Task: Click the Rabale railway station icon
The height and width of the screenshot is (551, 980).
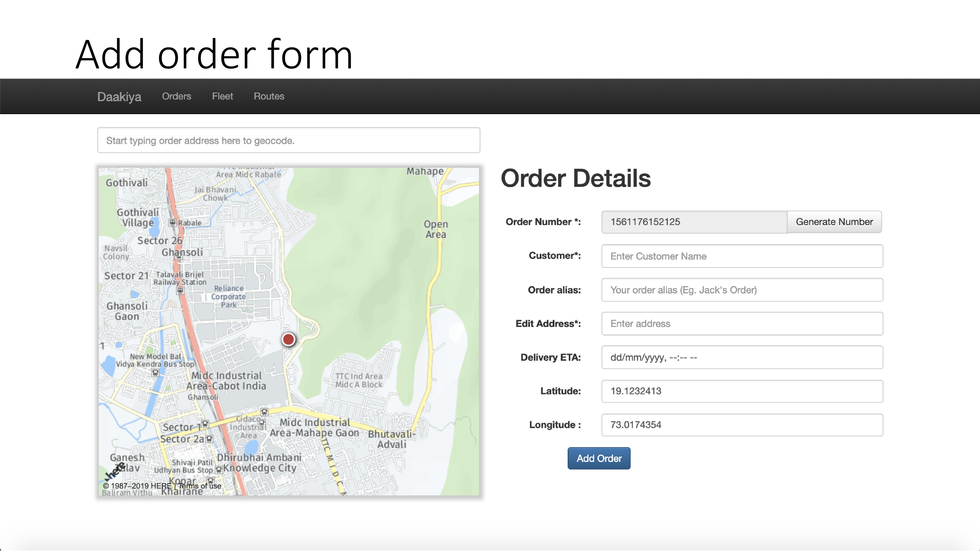Action: coord(173,222)
